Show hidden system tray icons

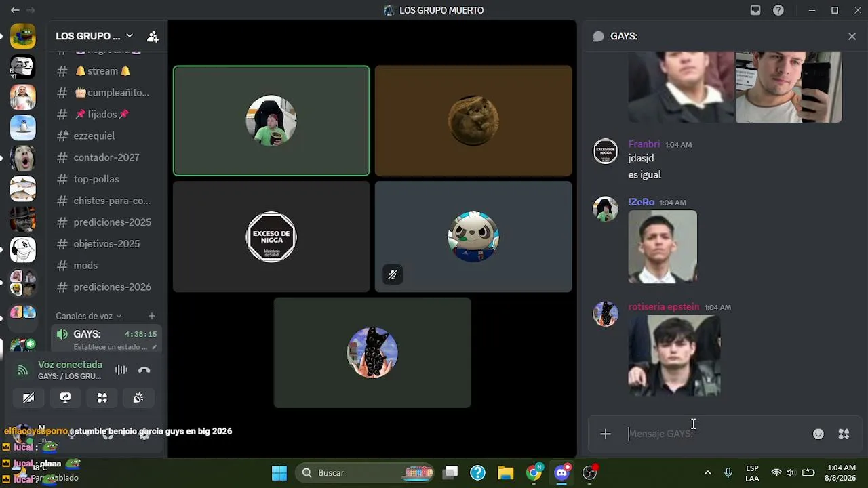[x=708, y=473]
